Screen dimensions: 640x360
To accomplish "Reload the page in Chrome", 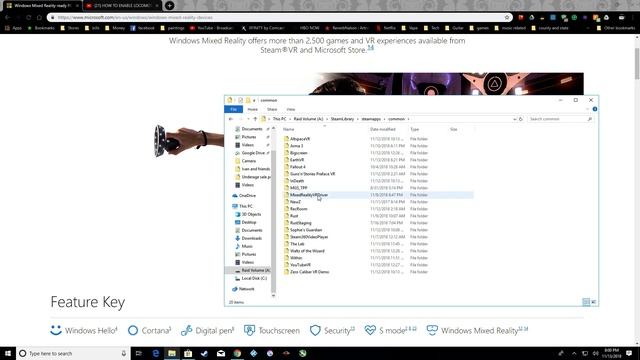I will point(28,18).
